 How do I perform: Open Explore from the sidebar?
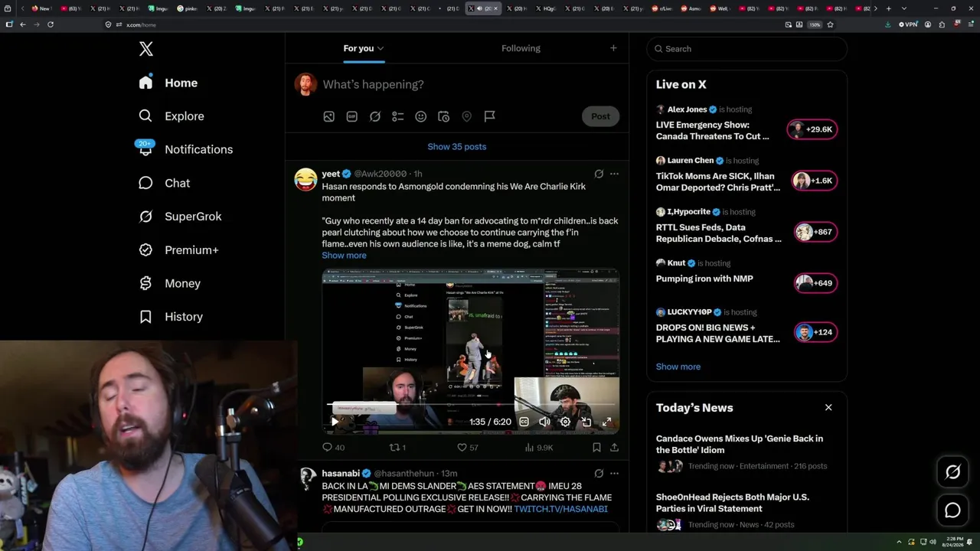point(171,116)
